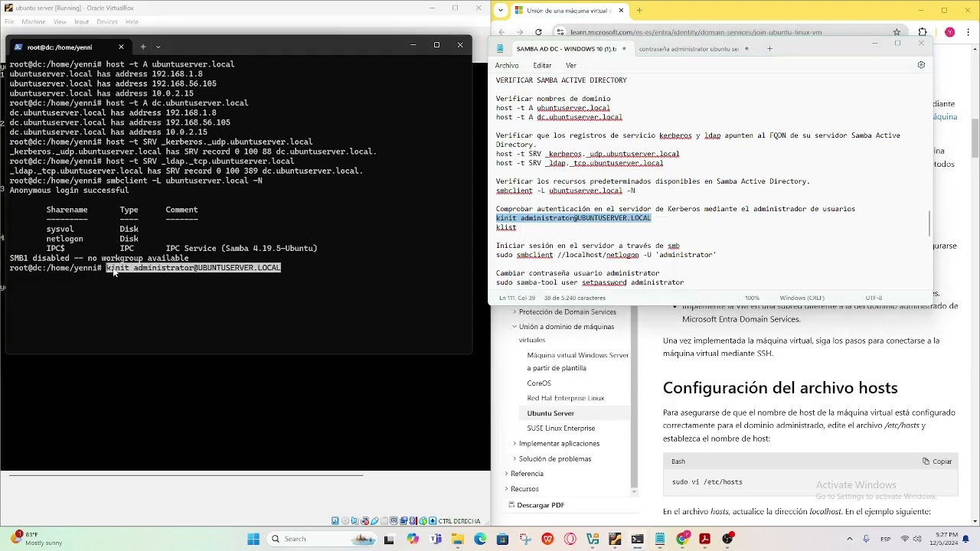Image resolution: width=980 pixels, height=551 pixels.
Task: Open Google Chrome from the taskbar
Action: pos(682,539)
